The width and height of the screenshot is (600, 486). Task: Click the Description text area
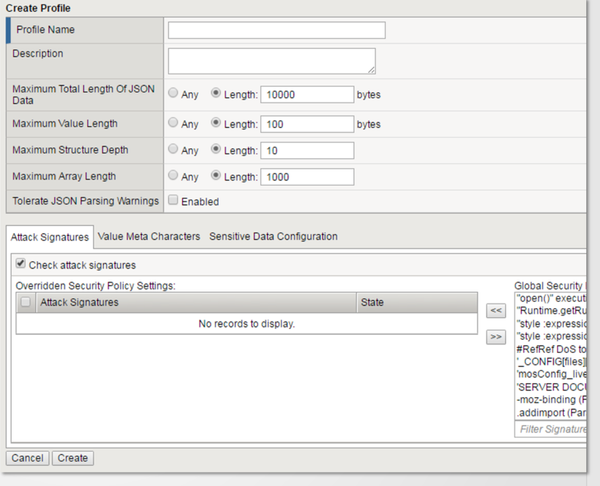tap(271, 61)
